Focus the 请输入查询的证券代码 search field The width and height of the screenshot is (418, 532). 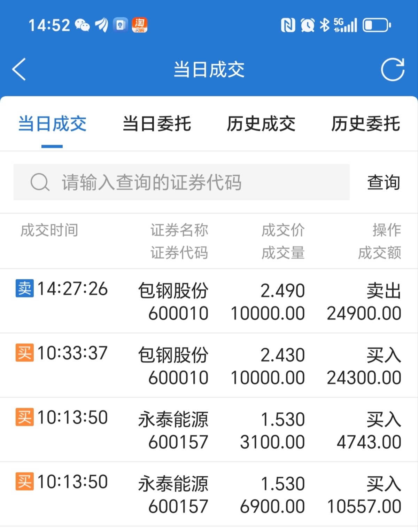click(181, 182)
